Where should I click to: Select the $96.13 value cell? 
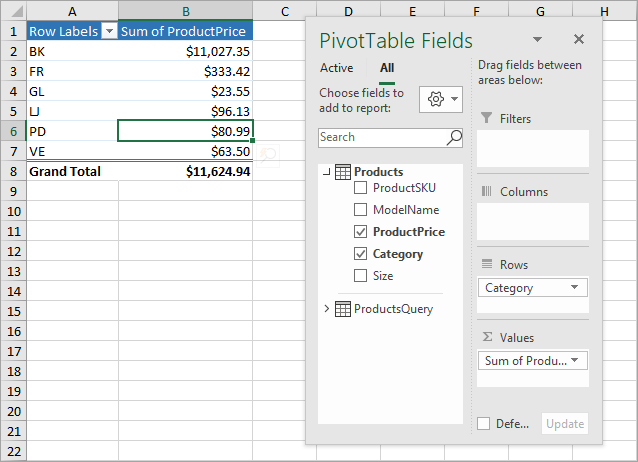point(186,111)
